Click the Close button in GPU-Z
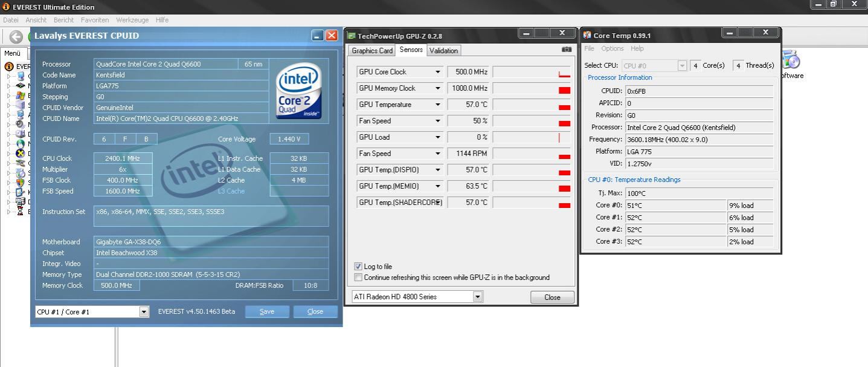Screen dimensions: 868x367 pyautogui.click(x=552, y=297)
